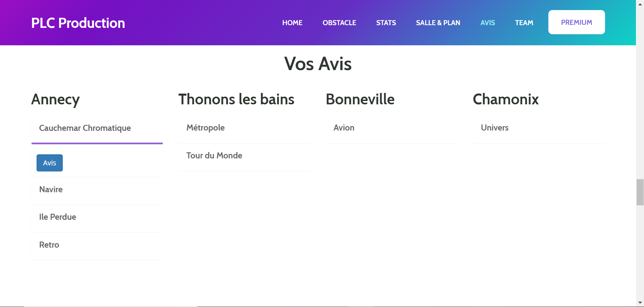Expand the Métropole room item
The width and height of the screenshot is (644, 307).
coord(244,128)
